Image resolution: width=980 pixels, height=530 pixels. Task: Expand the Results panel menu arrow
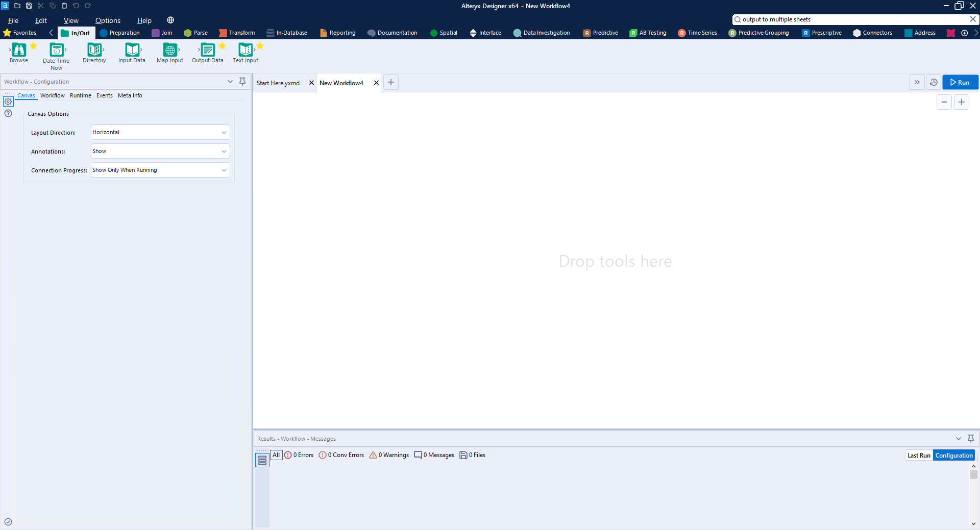click(x=959, y=439)
